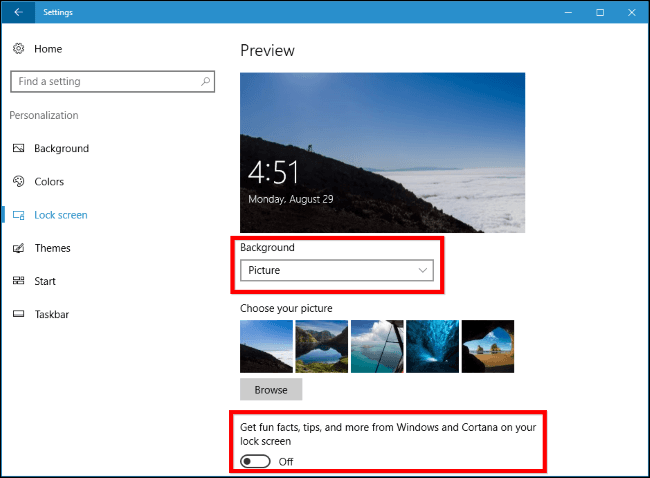Click the Lock screen monitor icon

coord(18,215)
